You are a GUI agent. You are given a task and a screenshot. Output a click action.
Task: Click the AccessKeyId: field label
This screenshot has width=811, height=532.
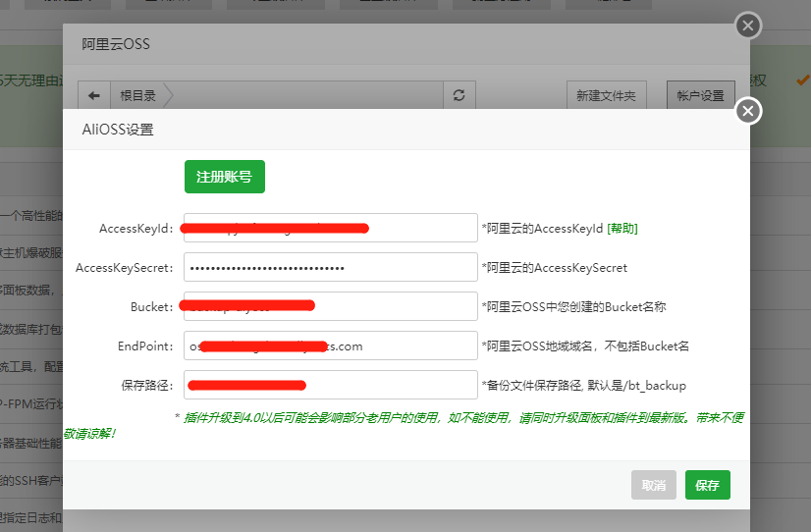point(136,229)
